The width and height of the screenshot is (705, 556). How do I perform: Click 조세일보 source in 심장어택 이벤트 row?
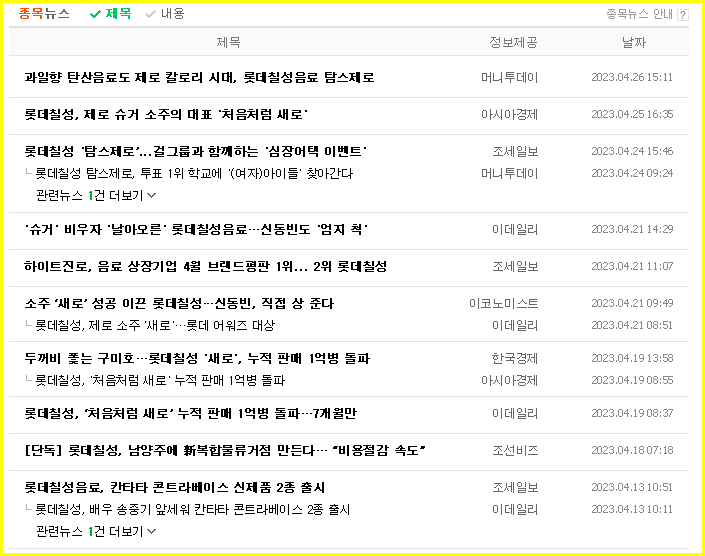(x=515, y=151)
